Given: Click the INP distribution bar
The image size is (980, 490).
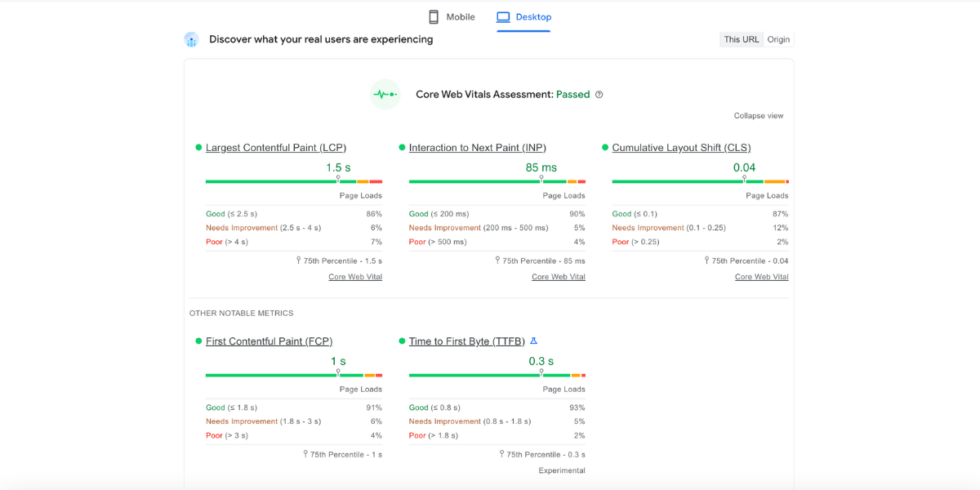Looking at the screenshot, I should pos(474,181).
